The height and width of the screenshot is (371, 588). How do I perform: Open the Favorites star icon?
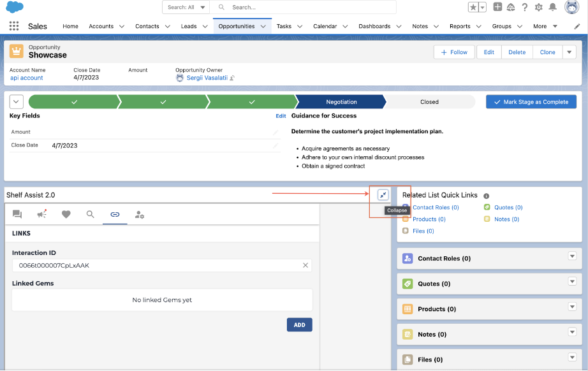click(x=473, y=7)
